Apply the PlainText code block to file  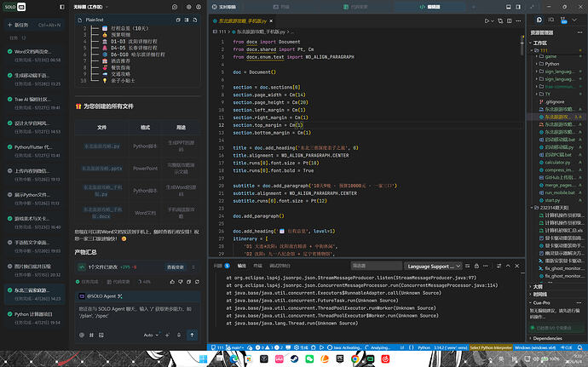[x=194, y=20]
